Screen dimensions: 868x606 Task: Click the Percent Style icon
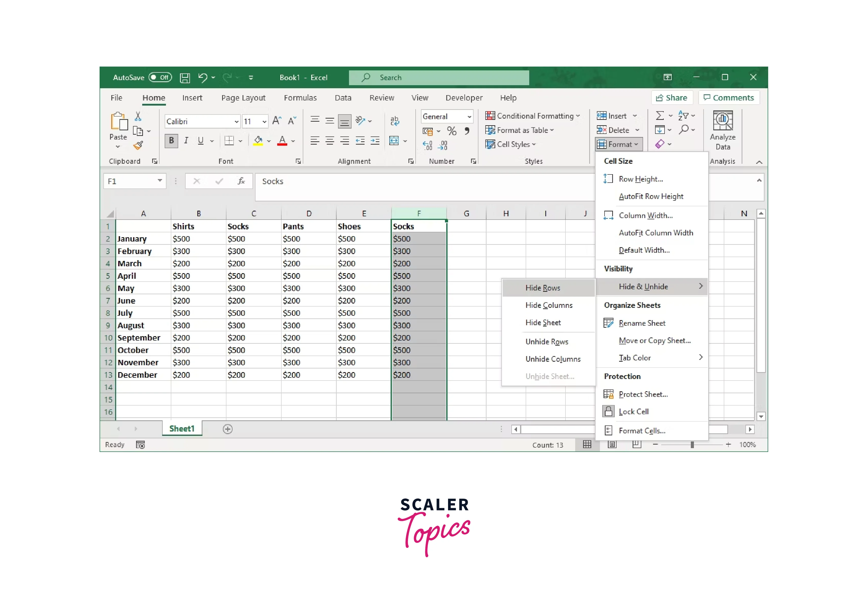(451, 131)
